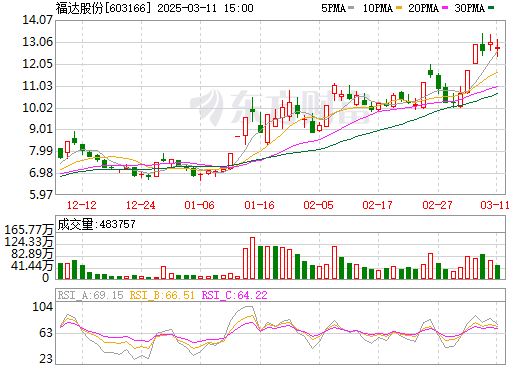Click the 165.77万 volume axis label

tap(29, 230)
